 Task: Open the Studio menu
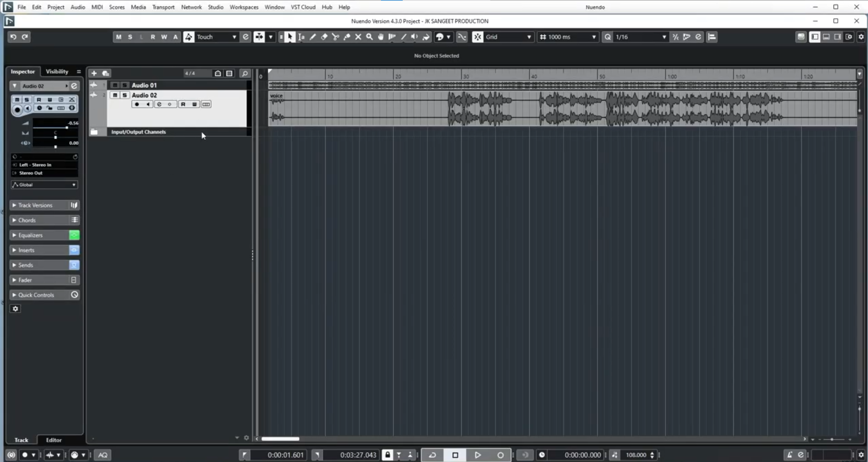[x=215, y=7]
